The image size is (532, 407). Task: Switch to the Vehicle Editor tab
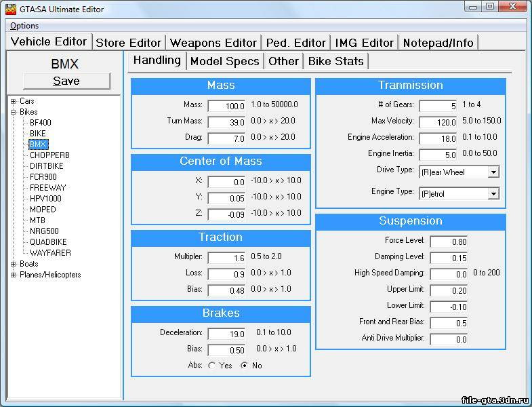[49, 41]
